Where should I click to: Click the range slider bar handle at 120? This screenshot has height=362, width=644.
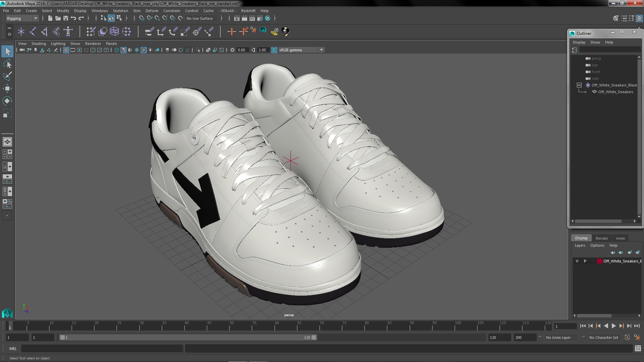[314, 338]
